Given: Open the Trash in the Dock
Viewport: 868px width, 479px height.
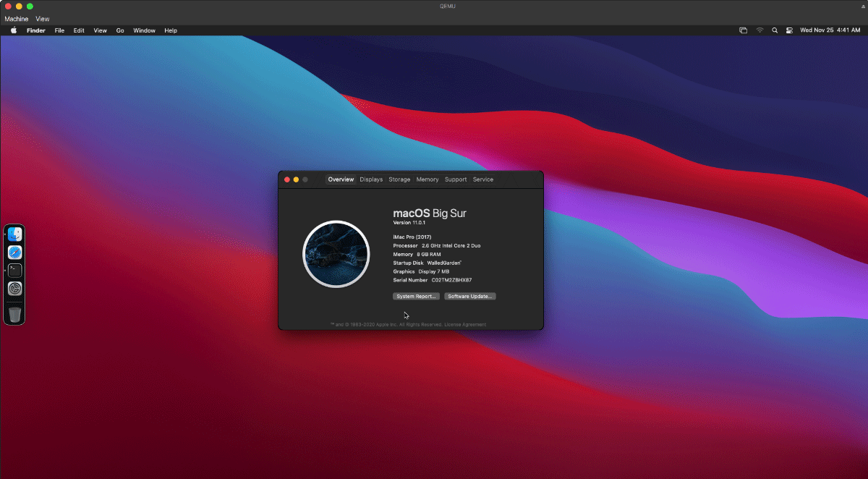Looking at the screenshot, I should 14,314.
